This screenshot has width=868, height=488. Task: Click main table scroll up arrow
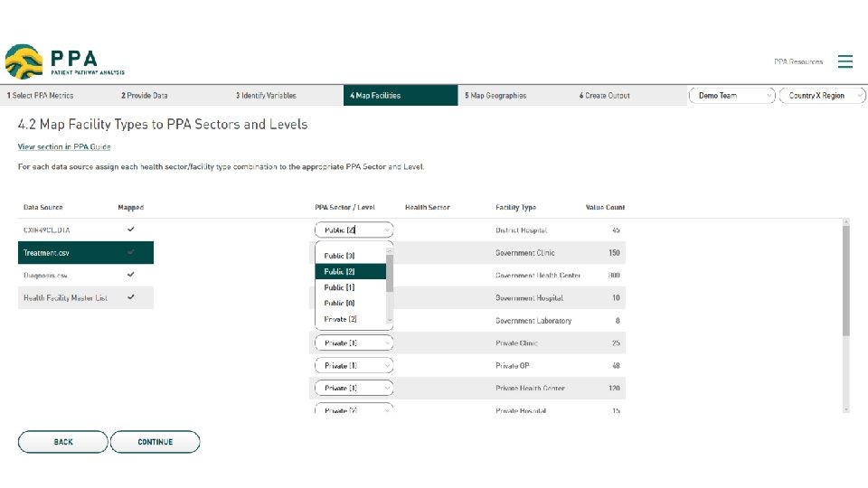tap(846, 221)
